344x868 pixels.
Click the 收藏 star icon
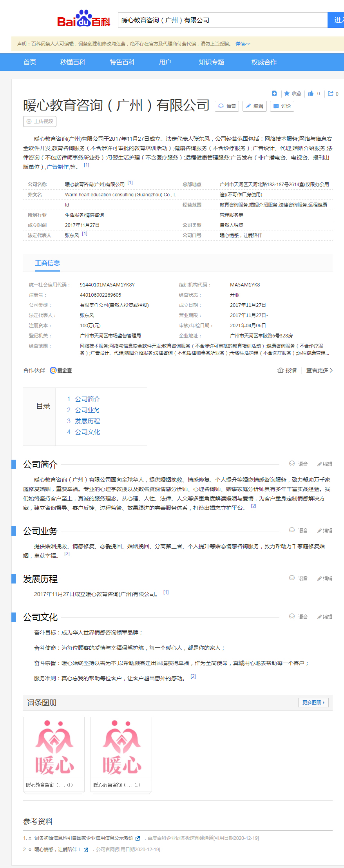pyautogui.click(x=287, y=93)
